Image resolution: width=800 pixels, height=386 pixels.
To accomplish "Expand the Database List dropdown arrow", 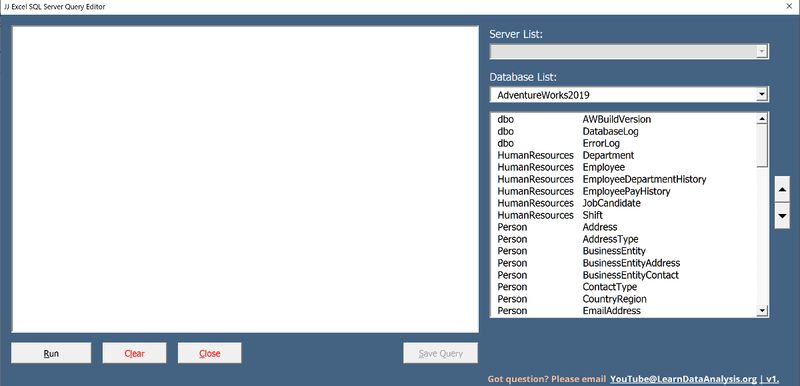I will (x=762, y=94).
